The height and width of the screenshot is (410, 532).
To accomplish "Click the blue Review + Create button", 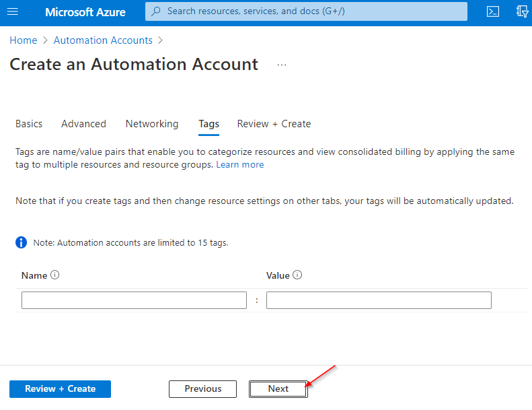I will click(60, 389).
